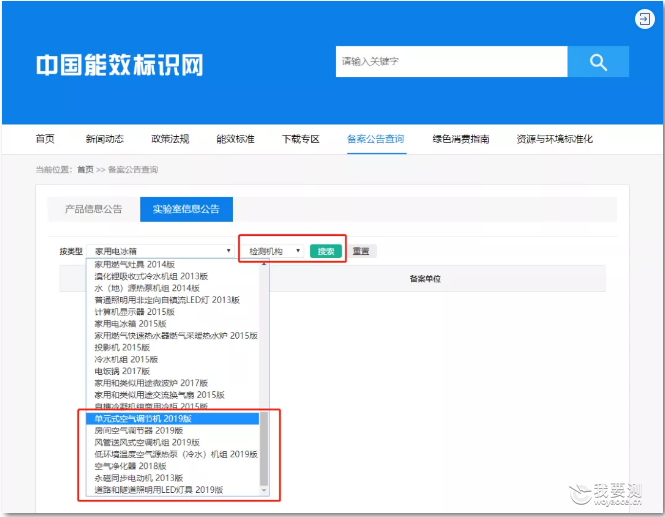Select 冷水机组 2015版 list option
Image resolution: width=665 pixels, height=517 pixels.
[173, 360]
